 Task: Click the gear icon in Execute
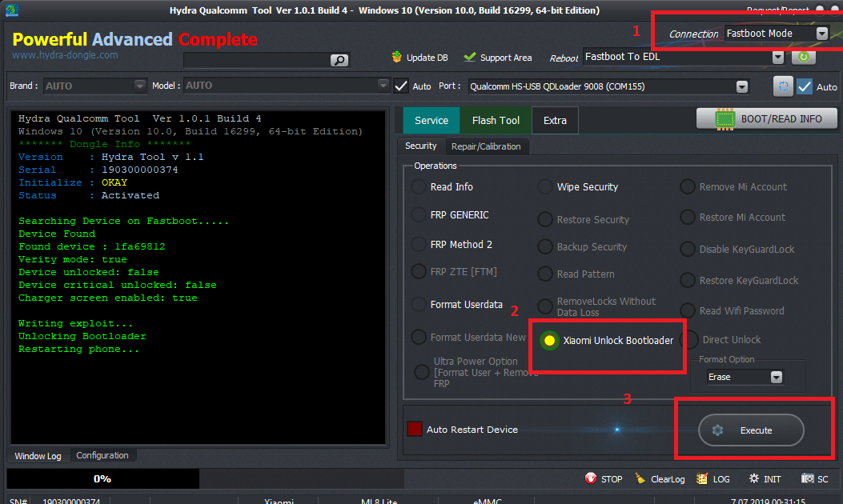point(718,430)
